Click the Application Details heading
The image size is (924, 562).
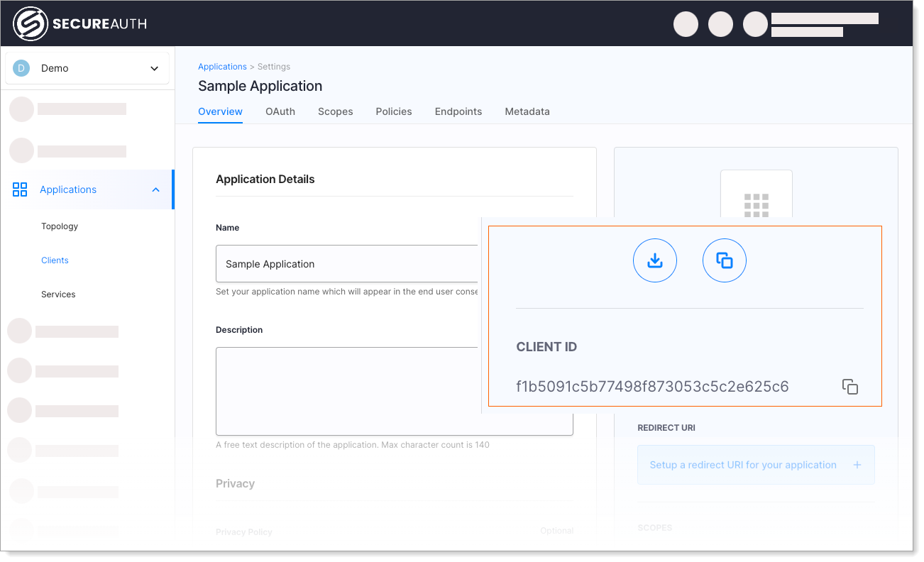(x=265, y=180)
